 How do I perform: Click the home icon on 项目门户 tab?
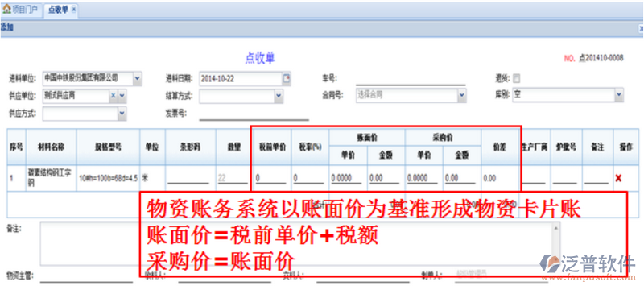(x=7, y=10)
